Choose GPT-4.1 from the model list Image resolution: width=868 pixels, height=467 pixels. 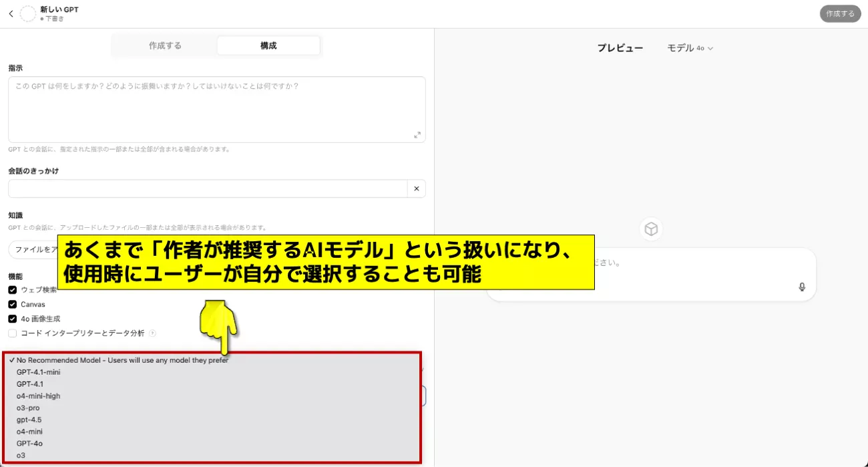[x=212, y=384]
